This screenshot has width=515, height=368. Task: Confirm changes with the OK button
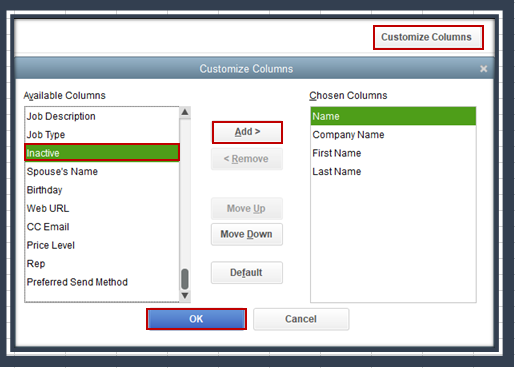(196, 319)
